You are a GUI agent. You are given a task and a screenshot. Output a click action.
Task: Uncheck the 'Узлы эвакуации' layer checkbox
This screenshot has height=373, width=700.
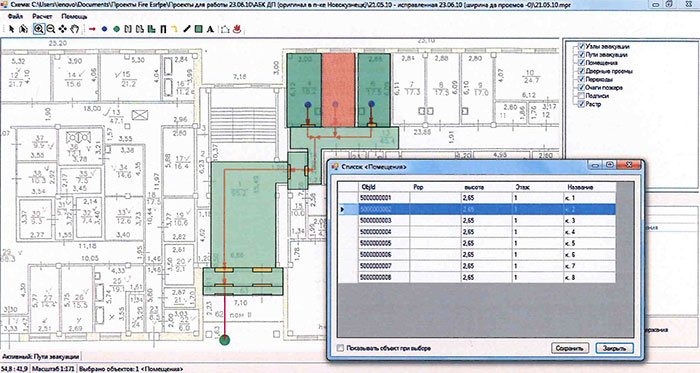click(581, 46)
